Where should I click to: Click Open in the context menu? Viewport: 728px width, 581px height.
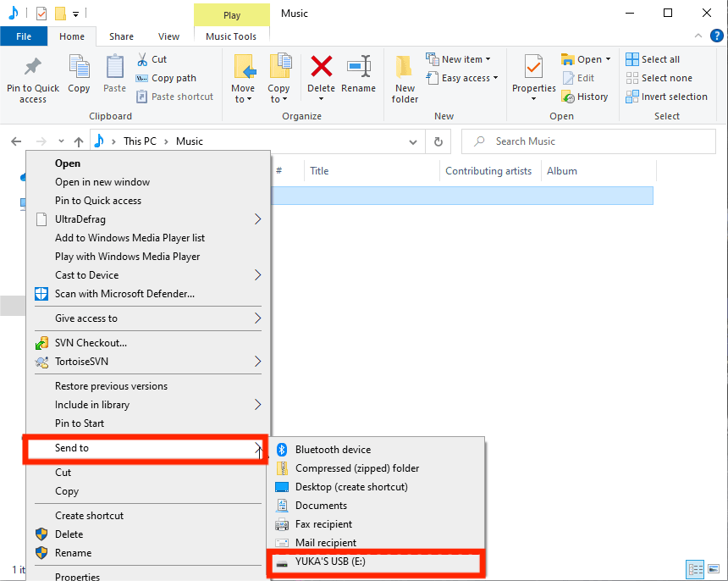click(x=147, y=163)
